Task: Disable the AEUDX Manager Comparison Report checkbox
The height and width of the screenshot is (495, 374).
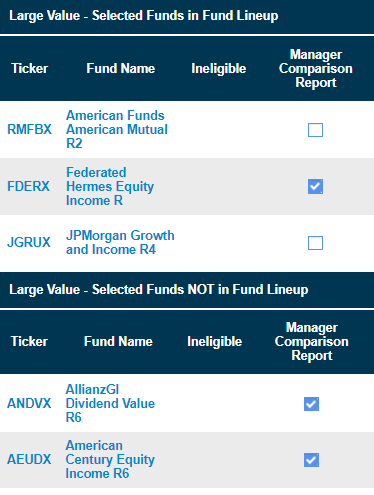Action: 311,460
